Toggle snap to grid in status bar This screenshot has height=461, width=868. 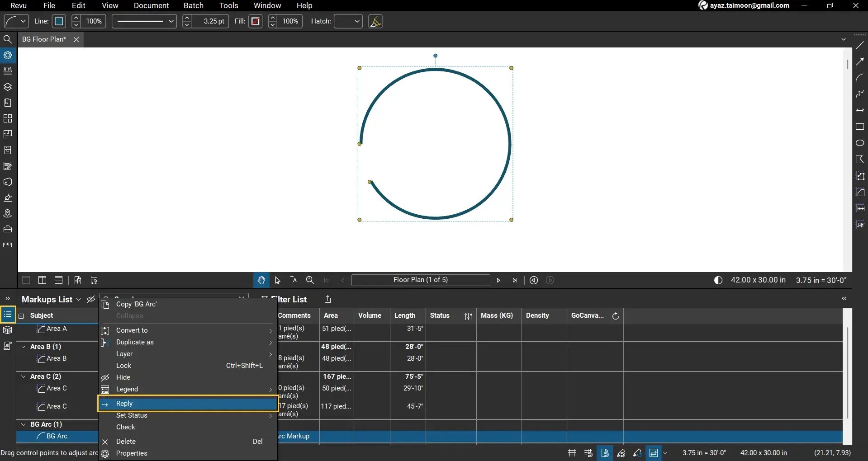tap(588, 453)
